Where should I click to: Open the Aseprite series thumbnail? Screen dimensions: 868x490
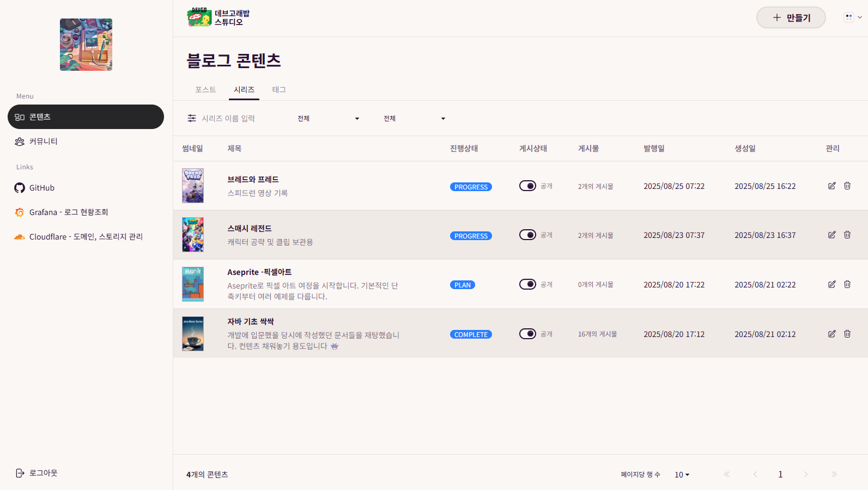193,284
